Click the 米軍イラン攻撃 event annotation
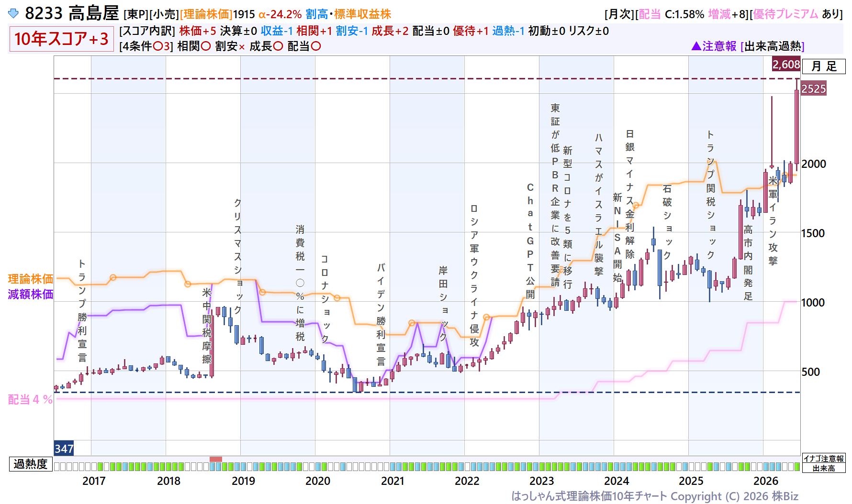The width and height of the screenshot is (852, 504). coord(773,220)
